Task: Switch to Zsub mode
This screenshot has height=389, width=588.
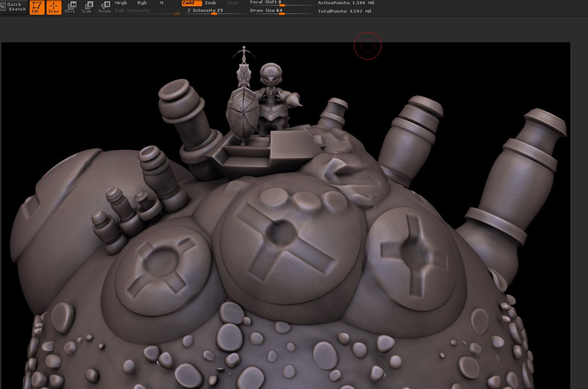Action: pyautogui.click(x=214, y=3)
